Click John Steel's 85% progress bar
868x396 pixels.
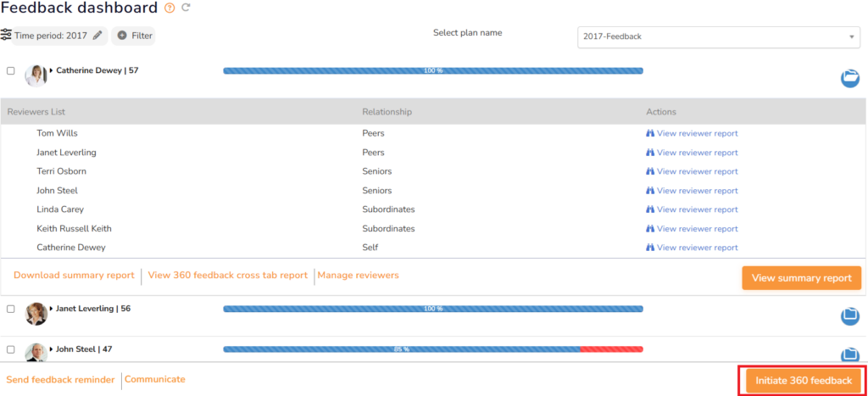[432, 349]
